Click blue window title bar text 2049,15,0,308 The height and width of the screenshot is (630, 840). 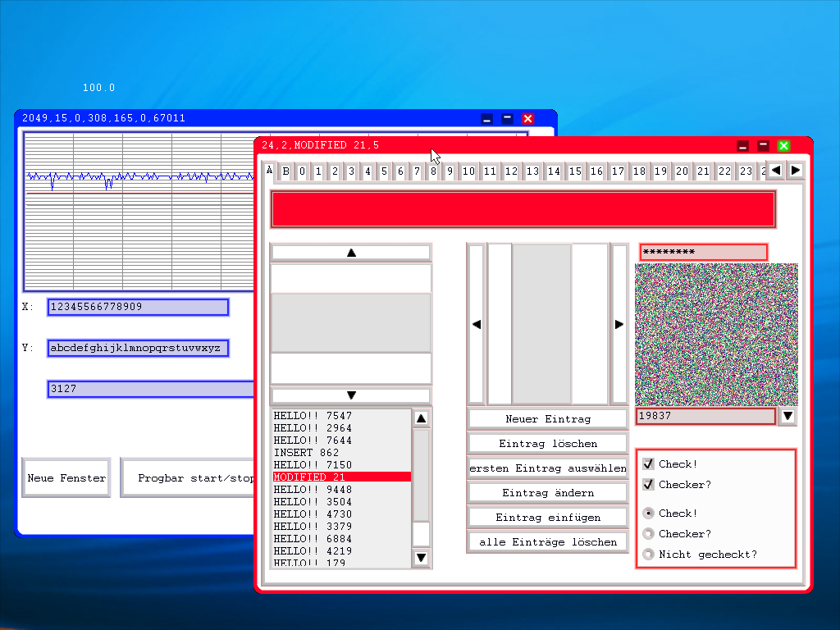pos(103,118)
